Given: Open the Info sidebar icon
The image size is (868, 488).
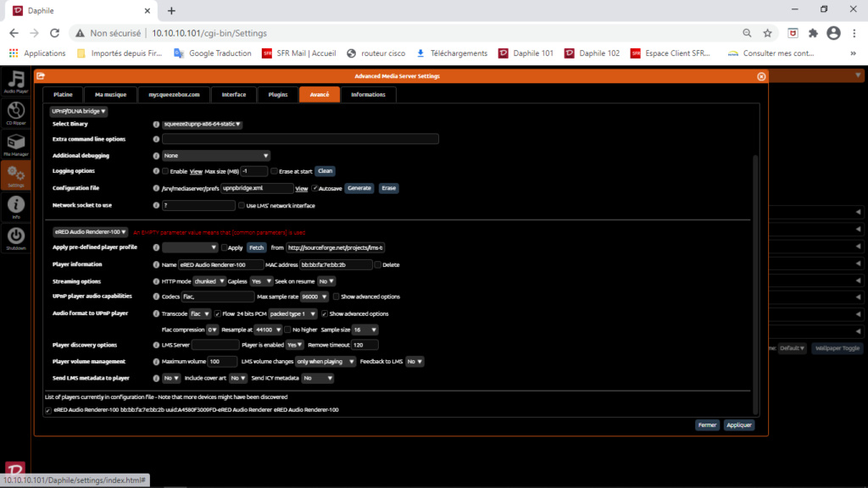Looking at the screenshot, I should (x=15, y=208).
